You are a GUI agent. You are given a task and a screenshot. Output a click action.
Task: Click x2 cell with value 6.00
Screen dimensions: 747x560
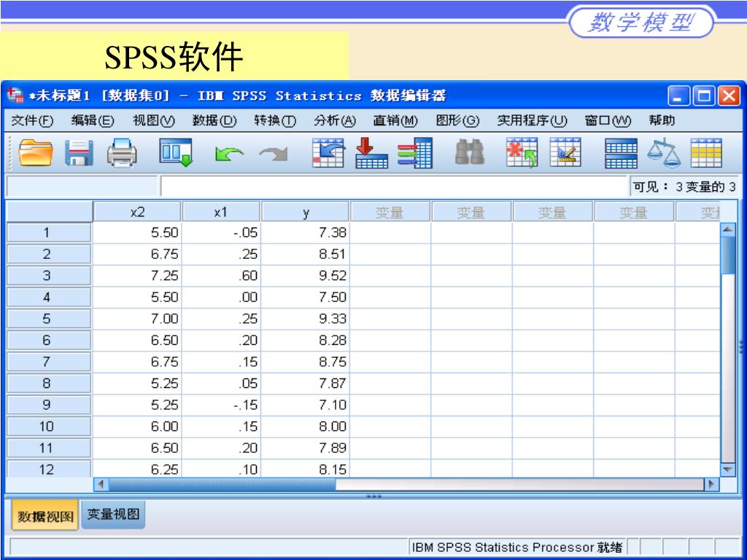pyautogui.click(x=137, y=426)
